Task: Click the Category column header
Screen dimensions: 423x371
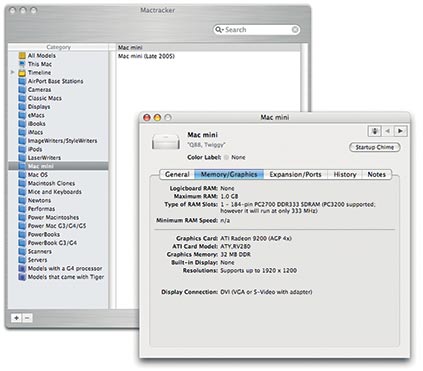Action: [58, 47]
